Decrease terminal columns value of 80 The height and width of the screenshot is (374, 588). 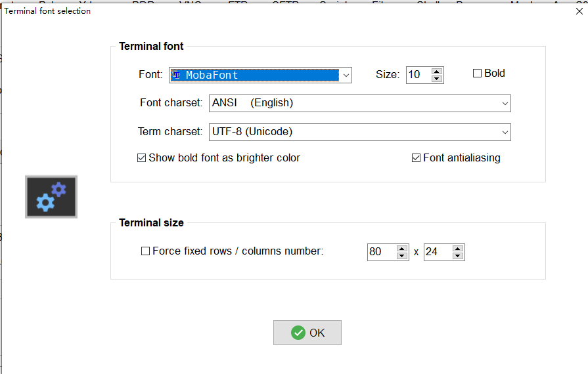tap(402, 256)
